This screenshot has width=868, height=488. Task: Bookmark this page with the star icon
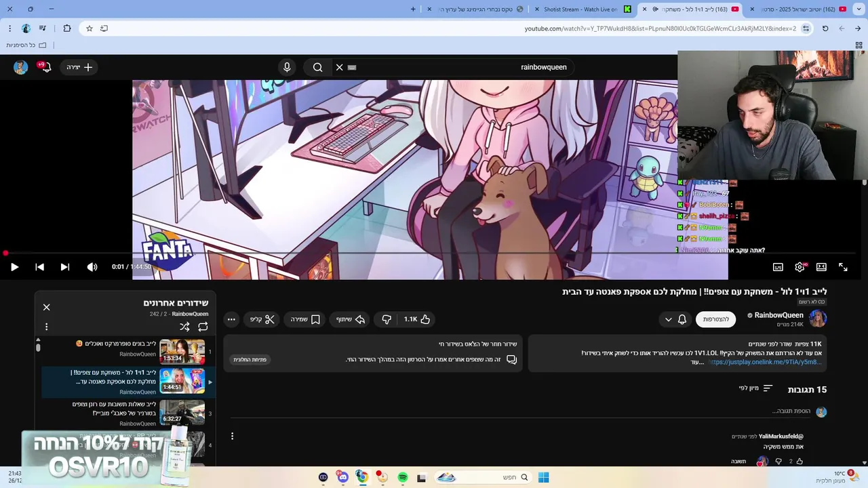coord(89,28)
